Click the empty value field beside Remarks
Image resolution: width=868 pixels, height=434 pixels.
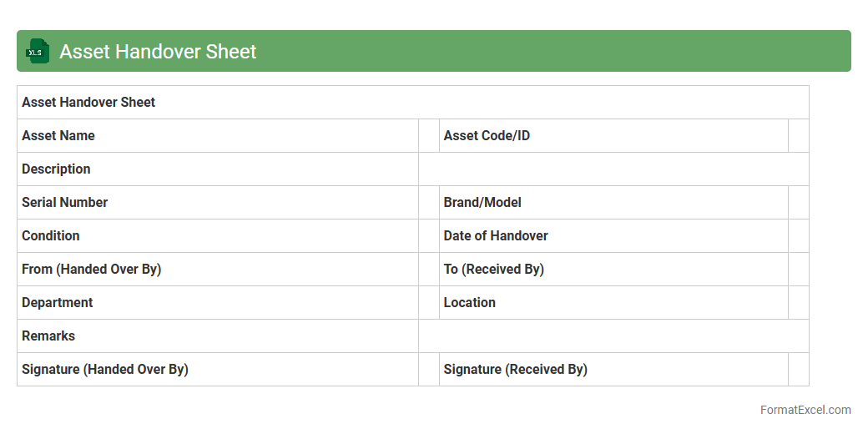click(613, 336)
